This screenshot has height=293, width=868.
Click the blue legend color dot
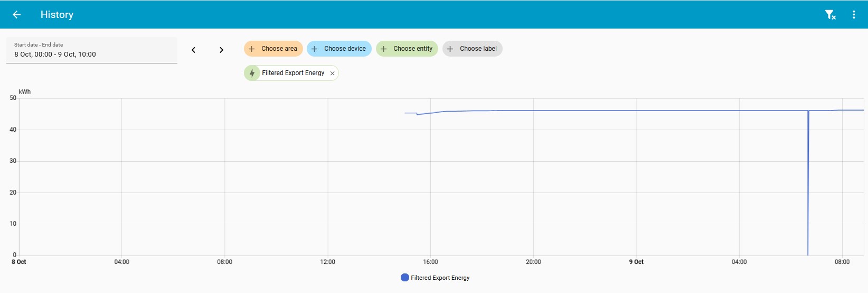[x=405, y=278]
